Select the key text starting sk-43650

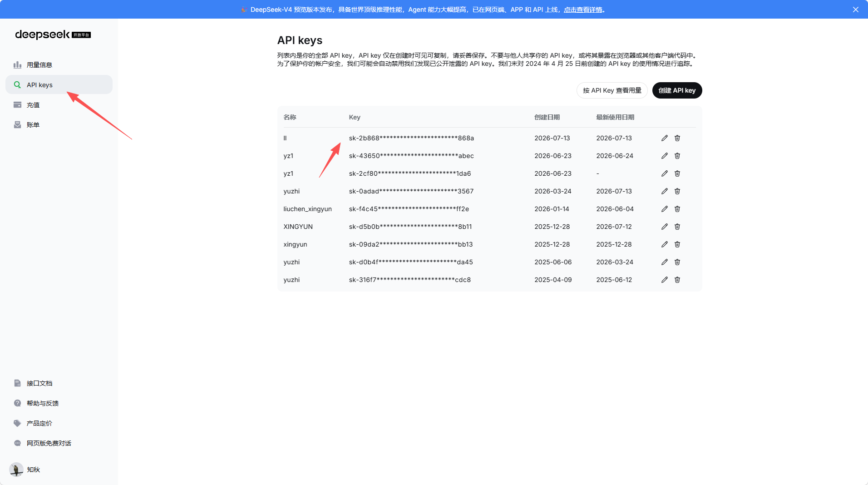(411, 156)
